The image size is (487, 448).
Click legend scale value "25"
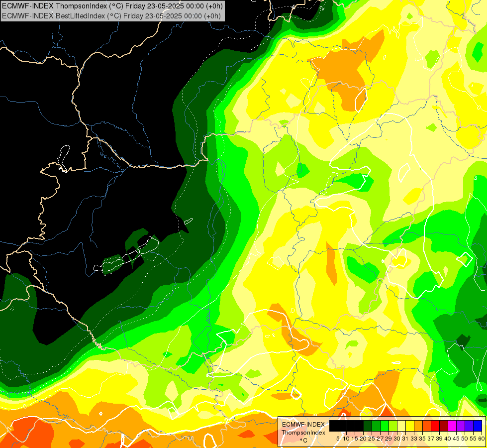pyautogui.click(x=372, y=439)
